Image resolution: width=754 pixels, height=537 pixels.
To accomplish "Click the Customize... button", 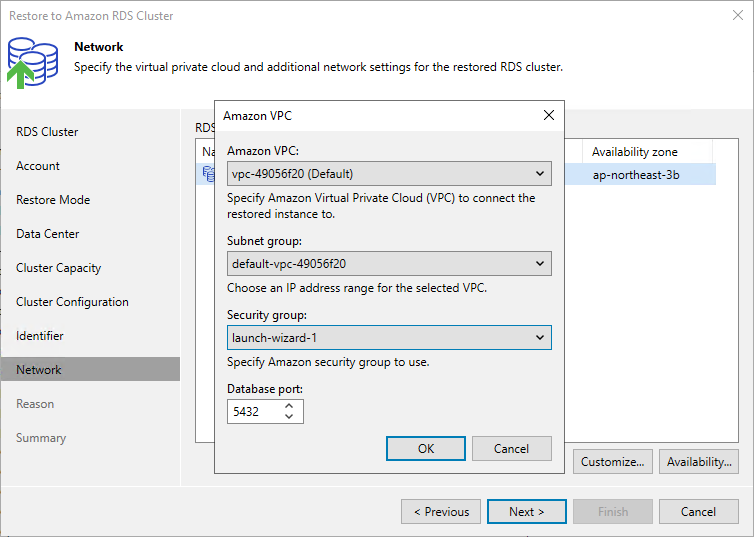I will pyautogui.click(x=612, y=462).
